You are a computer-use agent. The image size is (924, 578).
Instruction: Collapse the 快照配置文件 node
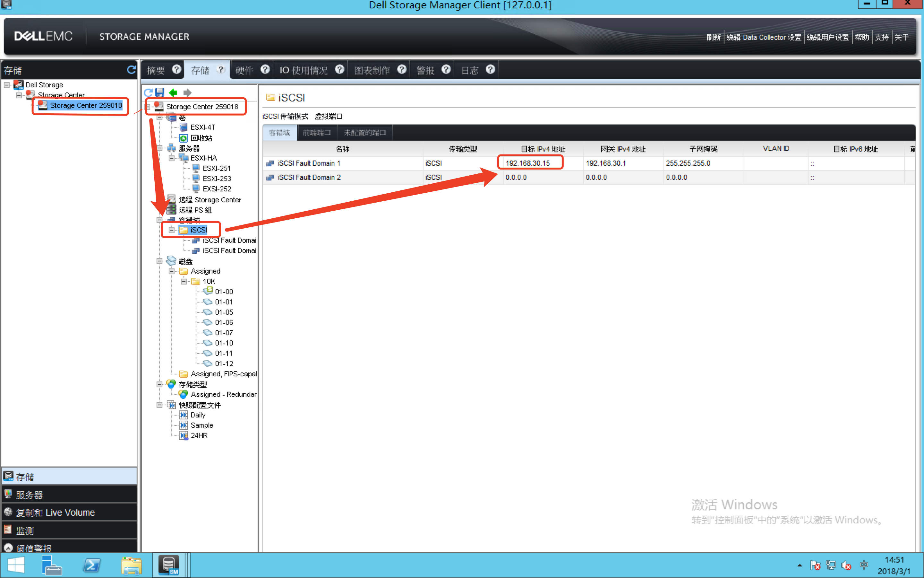pos(159,405)
